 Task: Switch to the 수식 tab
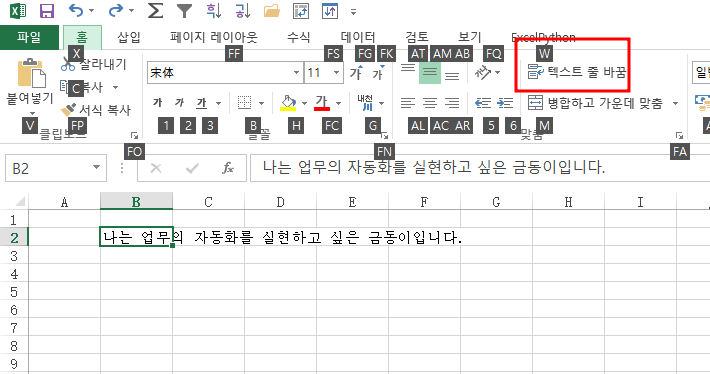(298, 37)
